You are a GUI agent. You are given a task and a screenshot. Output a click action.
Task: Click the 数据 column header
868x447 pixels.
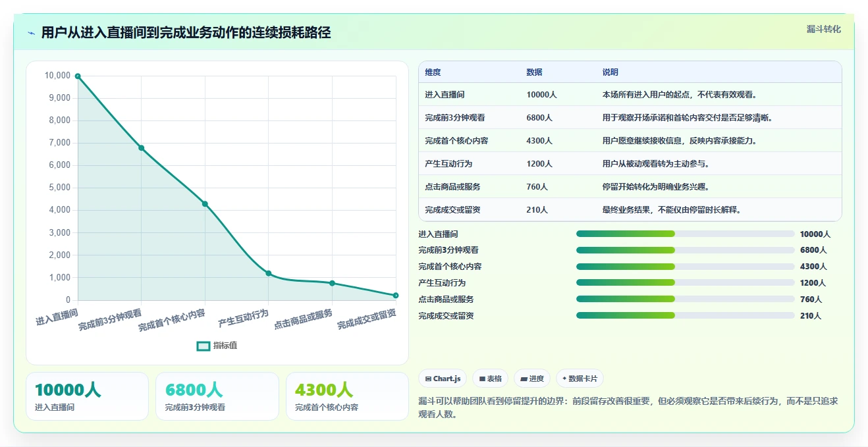(534, 72)
